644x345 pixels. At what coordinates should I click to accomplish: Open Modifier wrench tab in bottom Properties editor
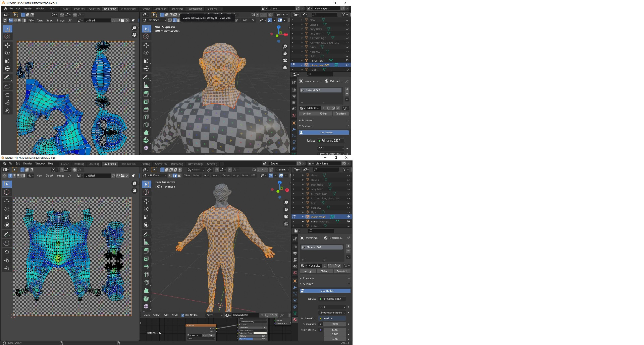tap(295, 287)
